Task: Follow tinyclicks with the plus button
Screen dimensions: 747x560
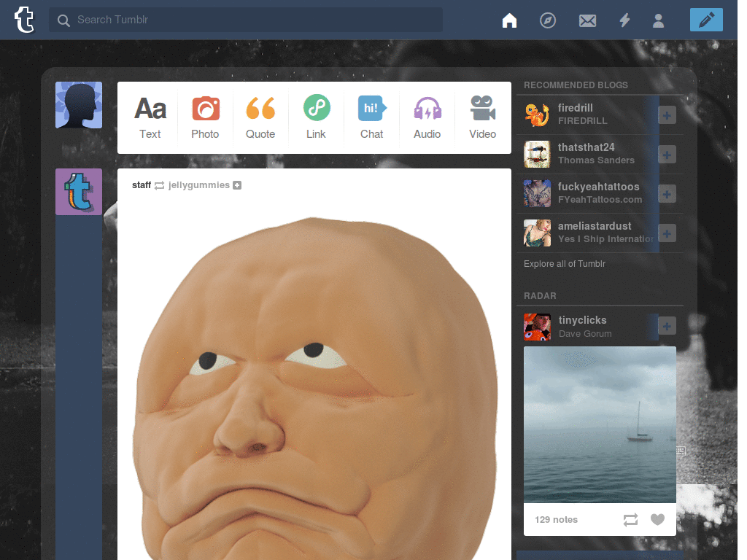Action: (667, 326)
